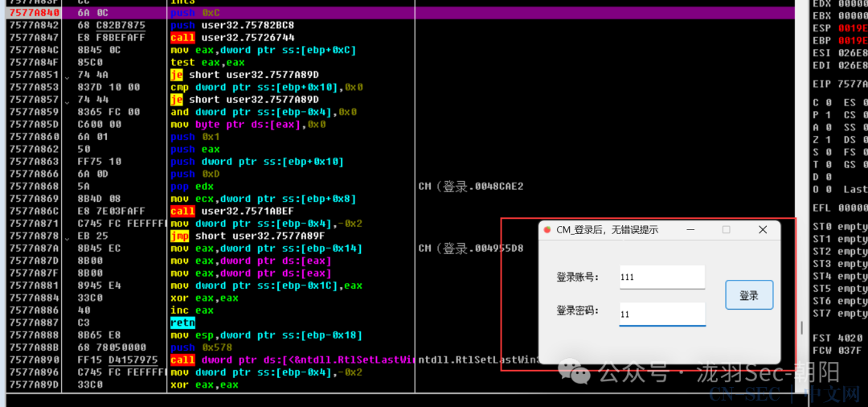Click the ESI register in the registers pane
Viewport: 868px width, 407px height.
(841, 53)
